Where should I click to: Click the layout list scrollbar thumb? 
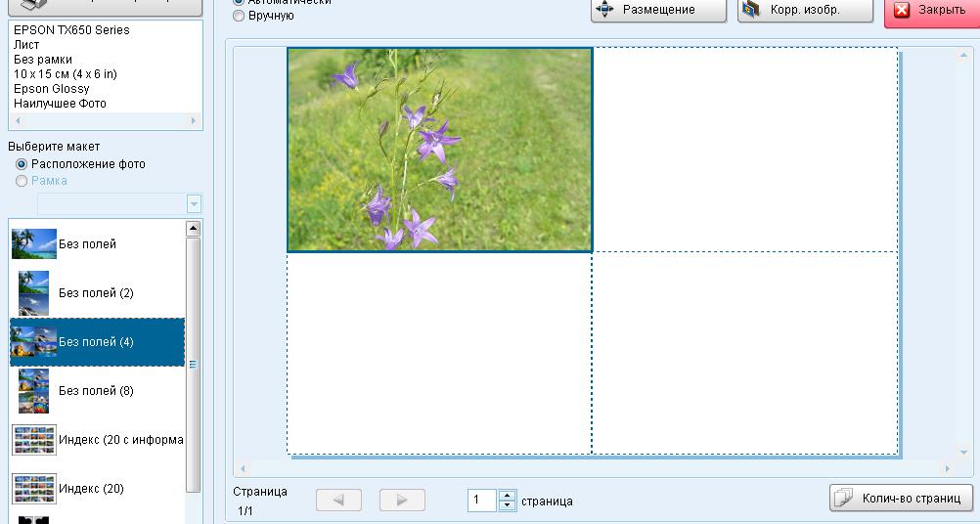[193, 365]
